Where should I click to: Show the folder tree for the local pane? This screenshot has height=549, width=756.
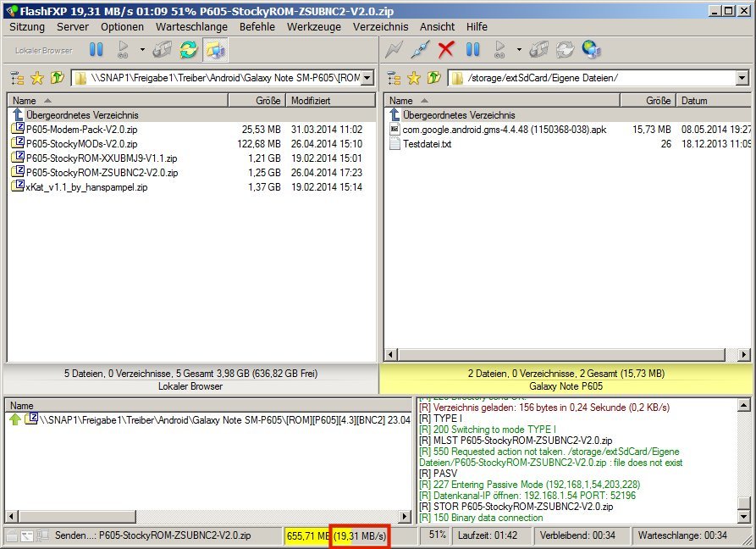click(x=18, y=78)
